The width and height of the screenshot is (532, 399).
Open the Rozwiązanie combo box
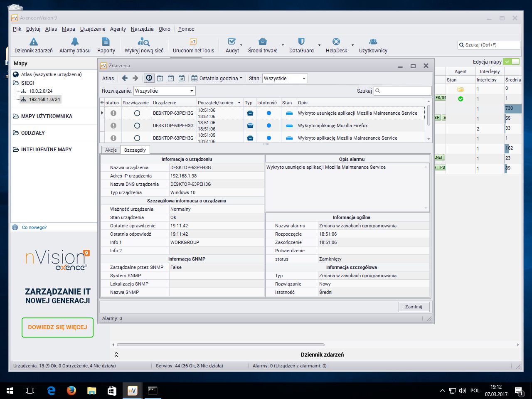coord(164,91)
